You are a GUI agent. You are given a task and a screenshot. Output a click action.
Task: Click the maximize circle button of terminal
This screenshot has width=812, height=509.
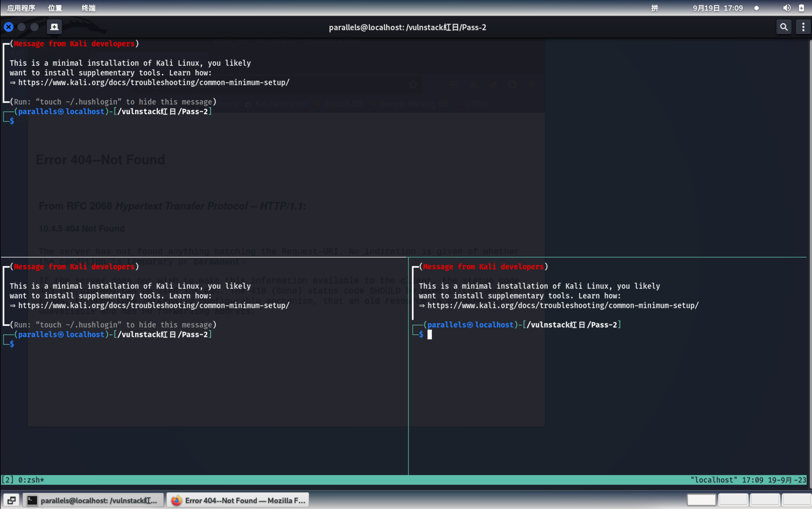[34, 27]
